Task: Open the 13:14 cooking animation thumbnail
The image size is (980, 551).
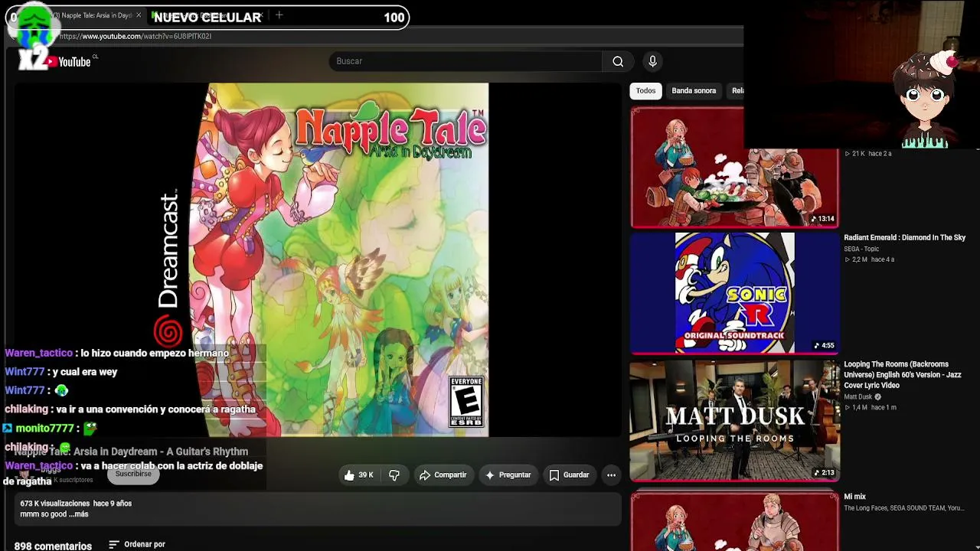Action: point(734,167)
